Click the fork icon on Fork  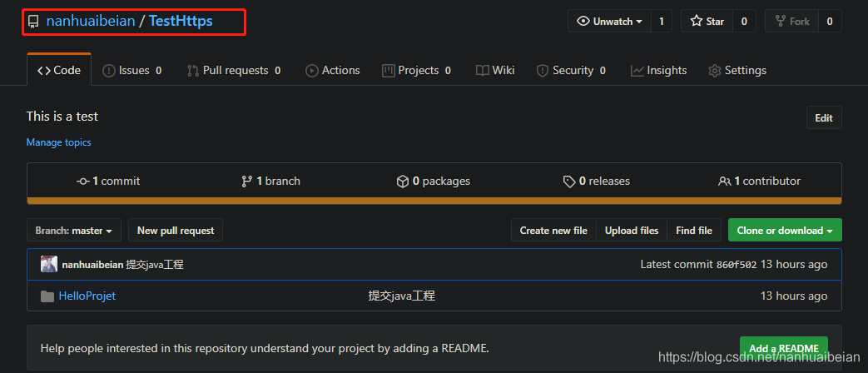pos(781,21)
